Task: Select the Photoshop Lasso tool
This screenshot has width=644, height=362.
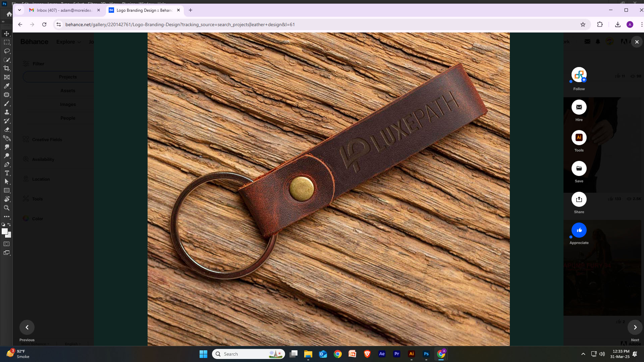Action: point(7,51)
